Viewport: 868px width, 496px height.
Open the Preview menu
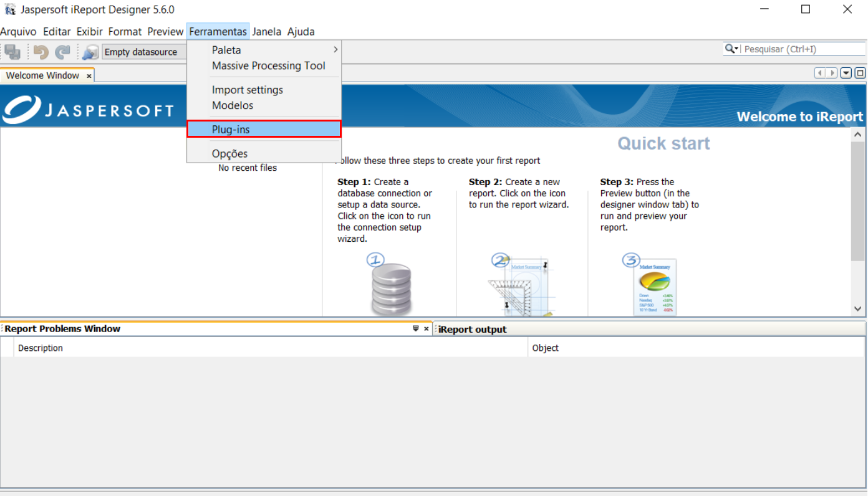tap(165, 31)
